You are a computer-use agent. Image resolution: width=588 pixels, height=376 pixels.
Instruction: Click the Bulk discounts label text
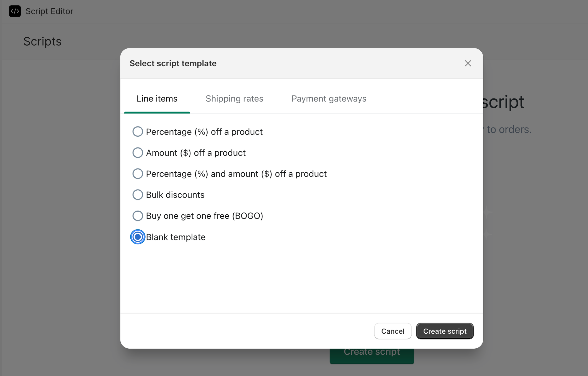pyautogui.click(x=175, y=195)
